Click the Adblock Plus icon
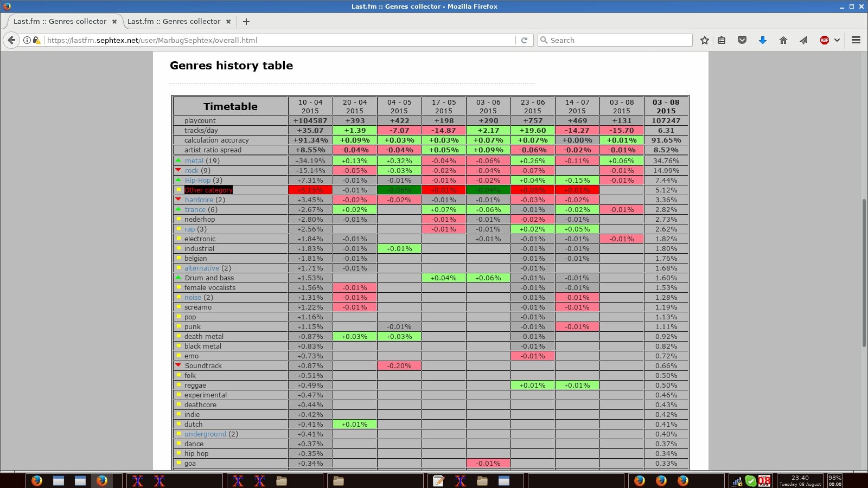This screenshot has width=868, height=488. point(824,40)
